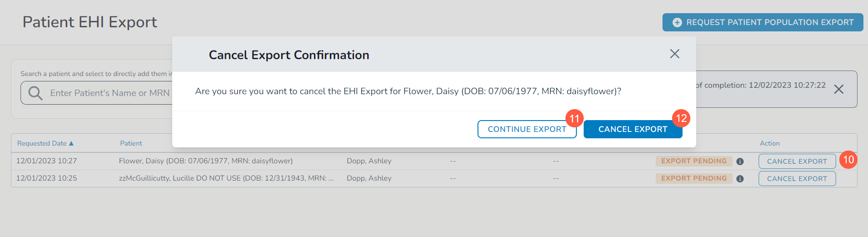Click Request Patient Population Export button
Viewport: 868px width, 237px height.
click(762, 22)
